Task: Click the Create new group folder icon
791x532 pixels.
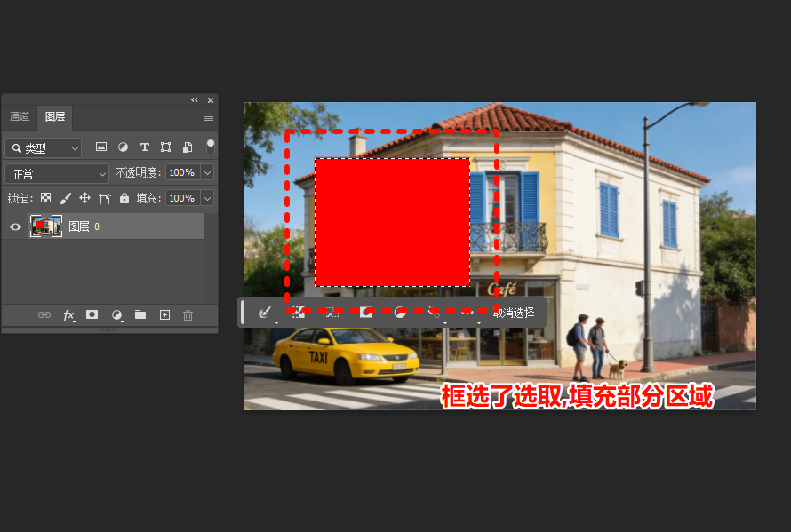Action: (140, 314)
